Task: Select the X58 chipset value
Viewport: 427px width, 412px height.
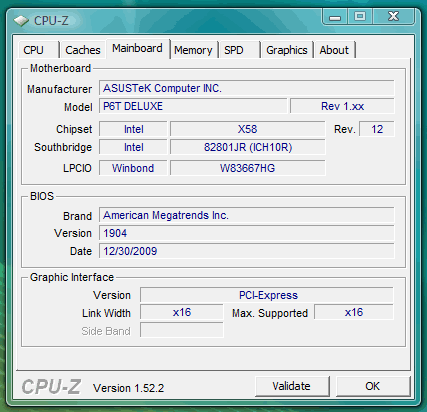Action: click(x=248, y=129)
